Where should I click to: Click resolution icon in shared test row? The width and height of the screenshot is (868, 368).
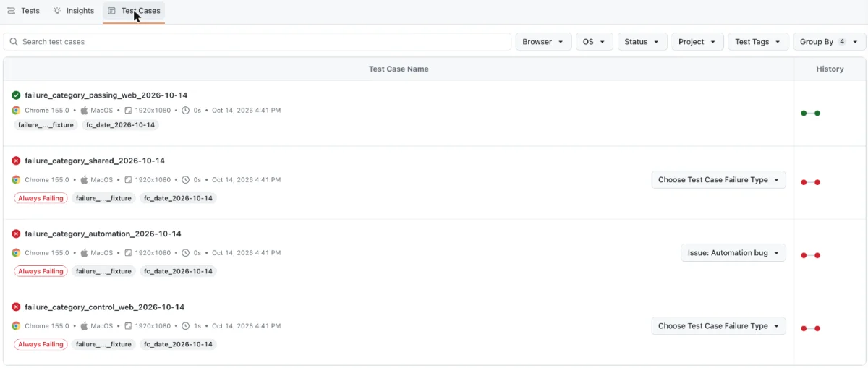(129, 180)
